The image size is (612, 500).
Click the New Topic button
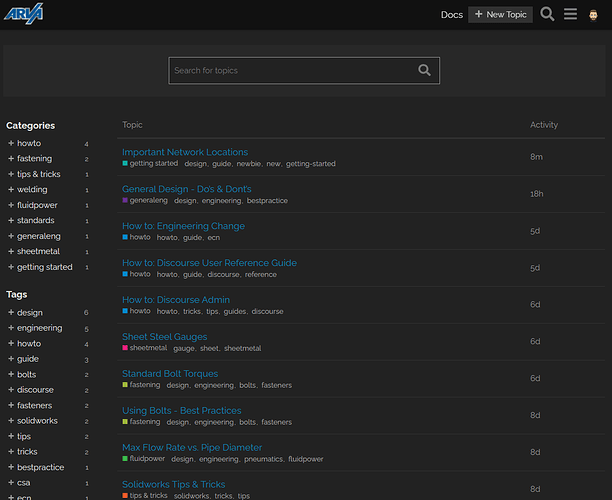tap(500, 14)
